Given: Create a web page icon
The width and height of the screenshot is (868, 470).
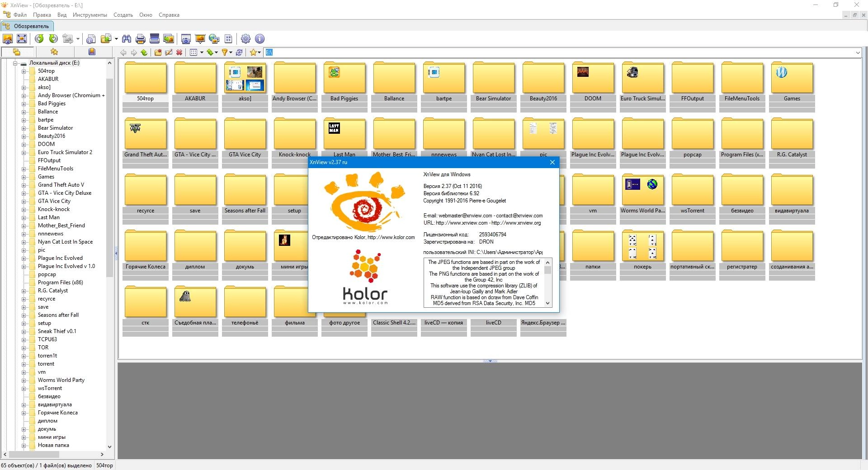Looking at the screenshot, I should (x=214, y=39).
